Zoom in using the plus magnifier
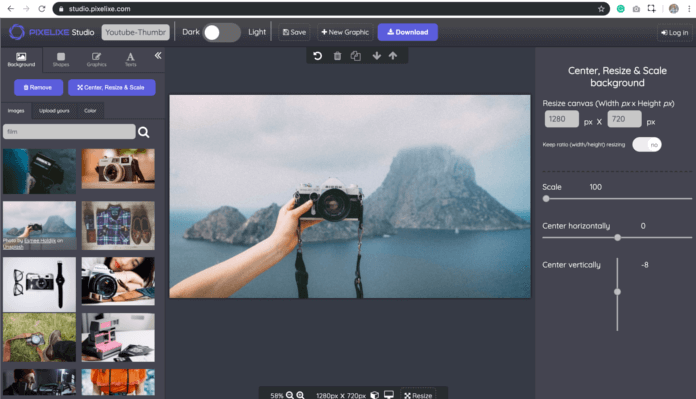Viewport: 696px width, 399px height. click(x=301, y=395)
